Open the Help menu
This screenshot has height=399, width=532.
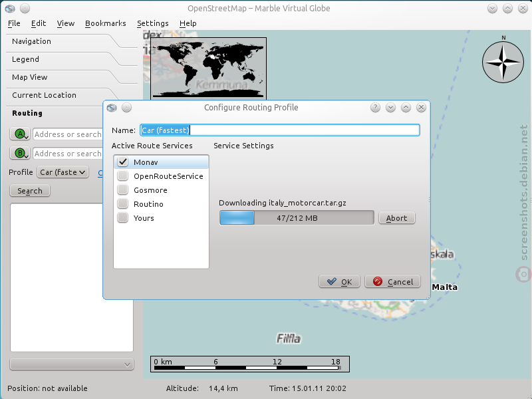(x=188, y=23)
